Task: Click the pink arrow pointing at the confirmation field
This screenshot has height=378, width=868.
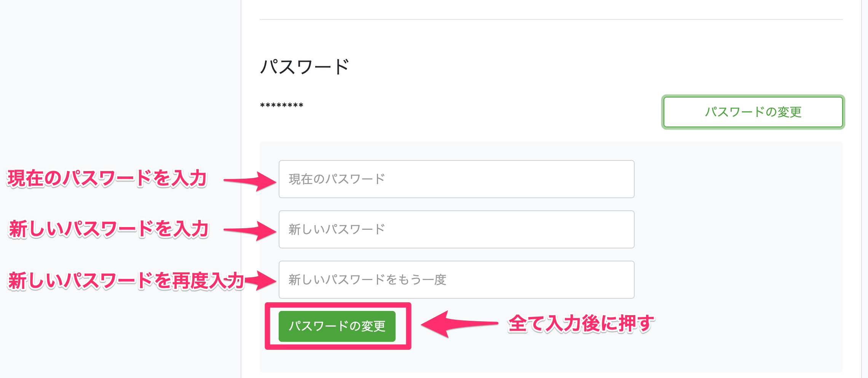Action: point(261,281)
